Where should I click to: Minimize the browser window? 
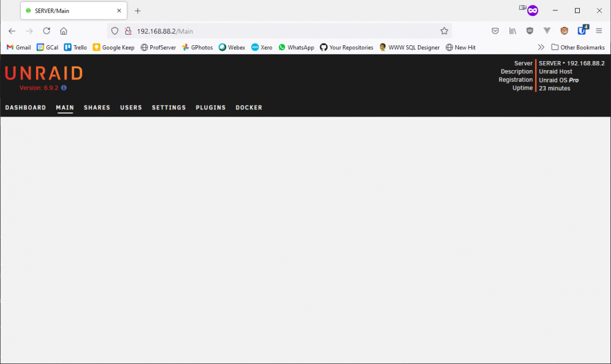[555, 10]
